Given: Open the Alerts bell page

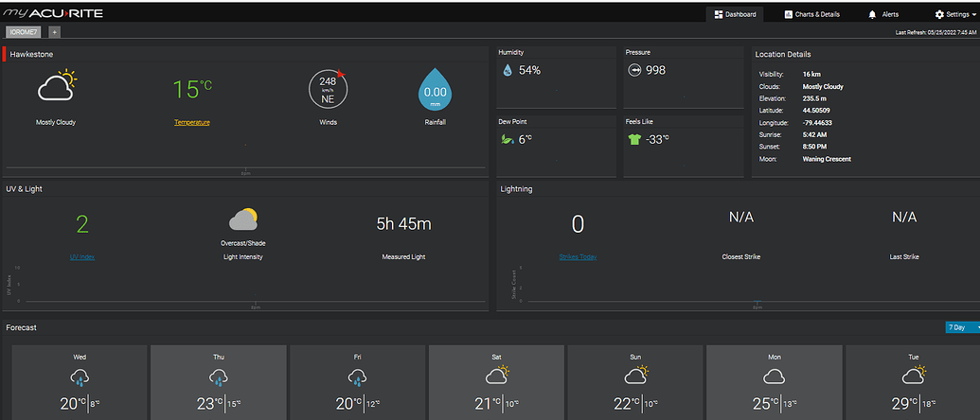Looking at the screenshot, I should (x=882, y=15).
